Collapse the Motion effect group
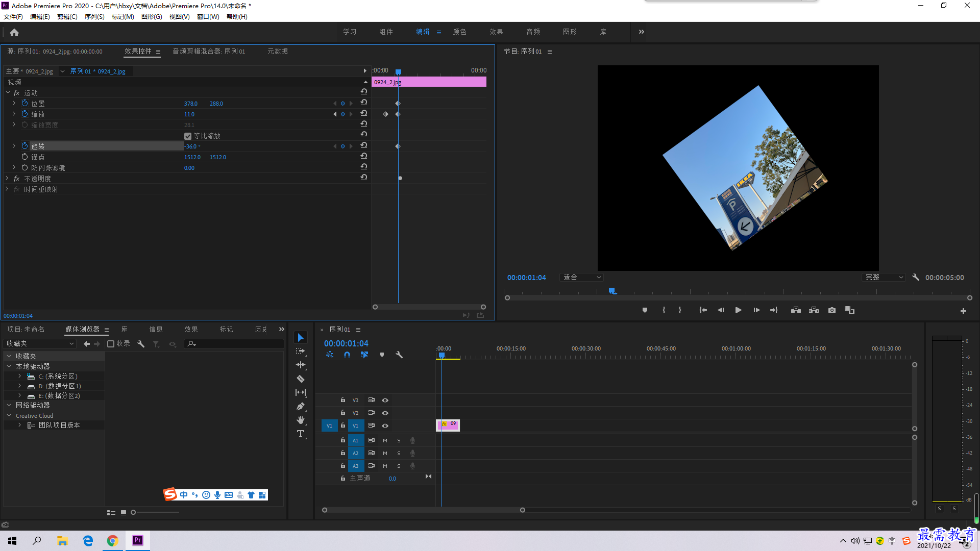980x551 pixels. coord(8,92)
